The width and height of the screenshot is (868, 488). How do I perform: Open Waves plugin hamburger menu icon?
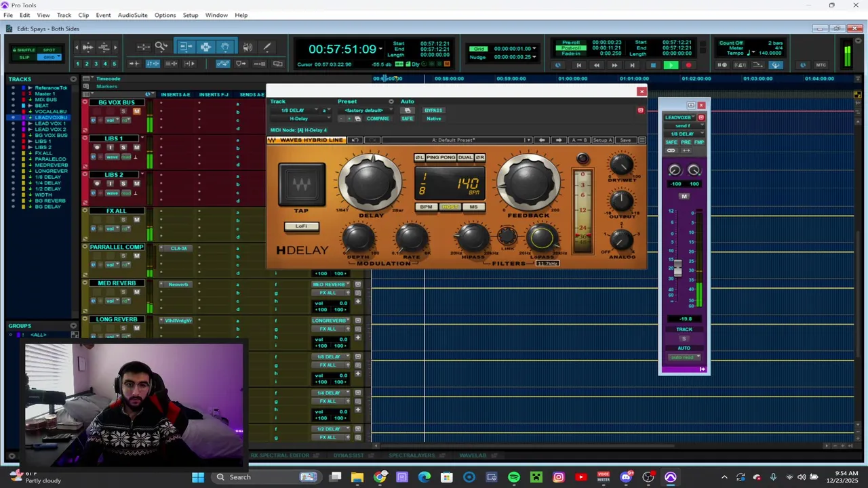point(642,140)
